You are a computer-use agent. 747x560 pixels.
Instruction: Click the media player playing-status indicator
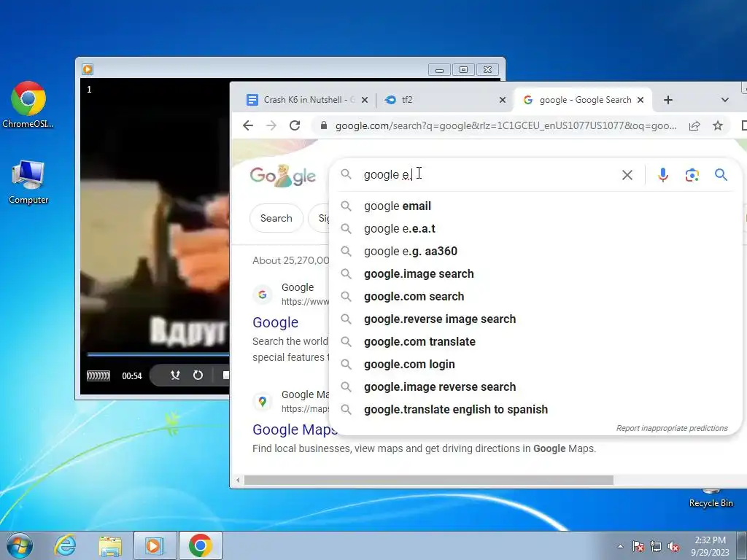click(98, 376)
